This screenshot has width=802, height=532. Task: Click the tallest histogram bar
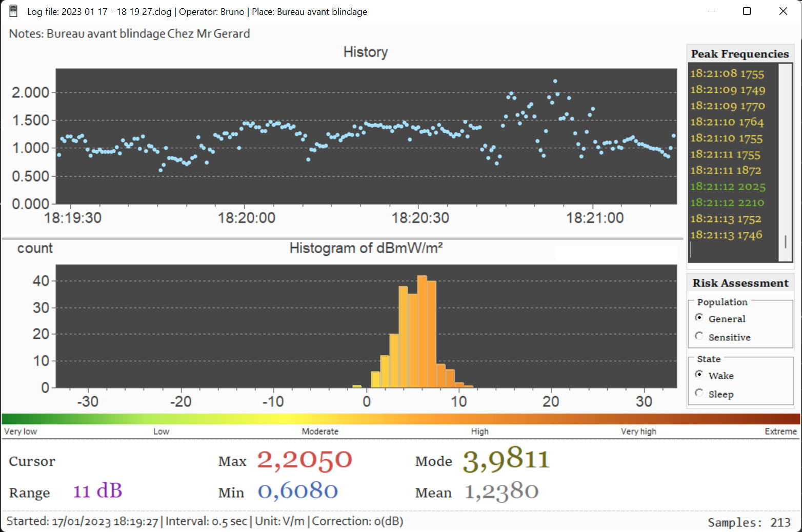422,332
